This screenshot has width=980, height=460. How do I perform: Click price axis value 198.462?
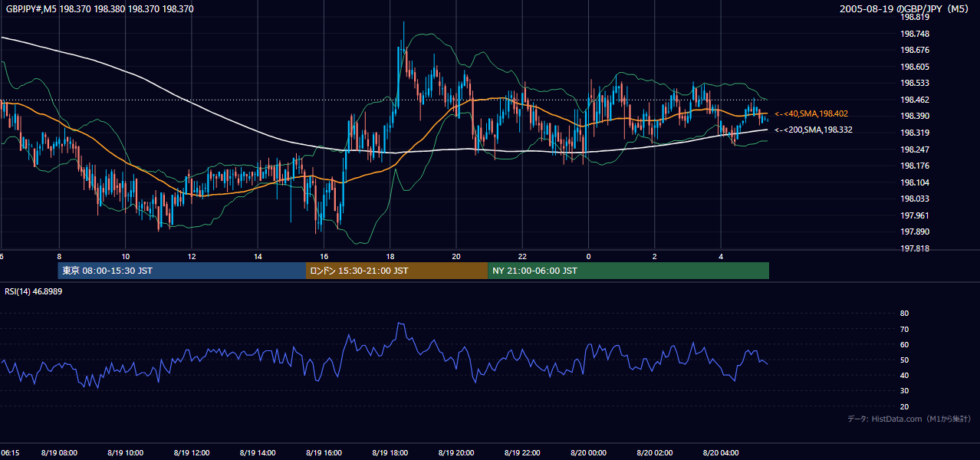click(x=914, y=100)
